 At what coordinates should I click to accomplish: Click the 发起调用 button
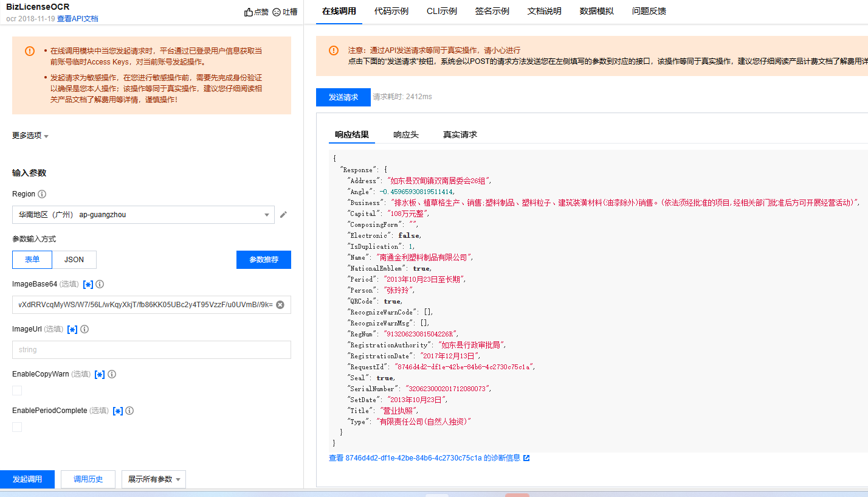(27, 479)
